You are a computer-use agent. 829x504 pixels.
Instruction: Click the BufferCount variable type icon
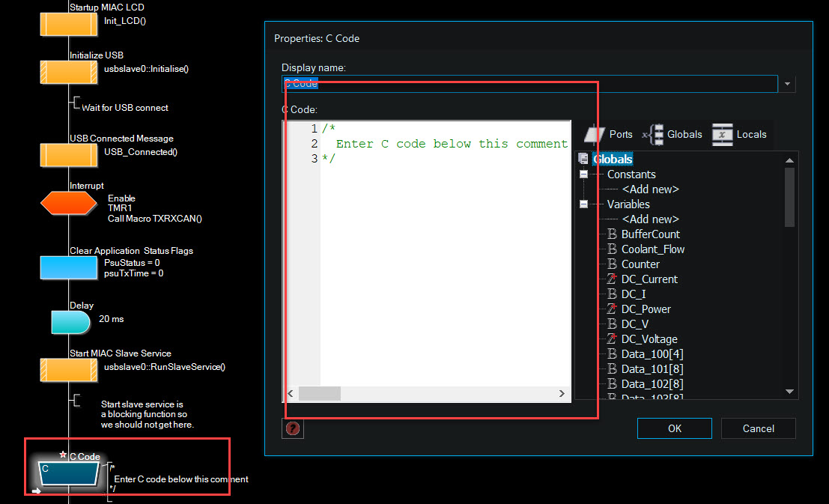pyautogui.click(x=613, y=234)
